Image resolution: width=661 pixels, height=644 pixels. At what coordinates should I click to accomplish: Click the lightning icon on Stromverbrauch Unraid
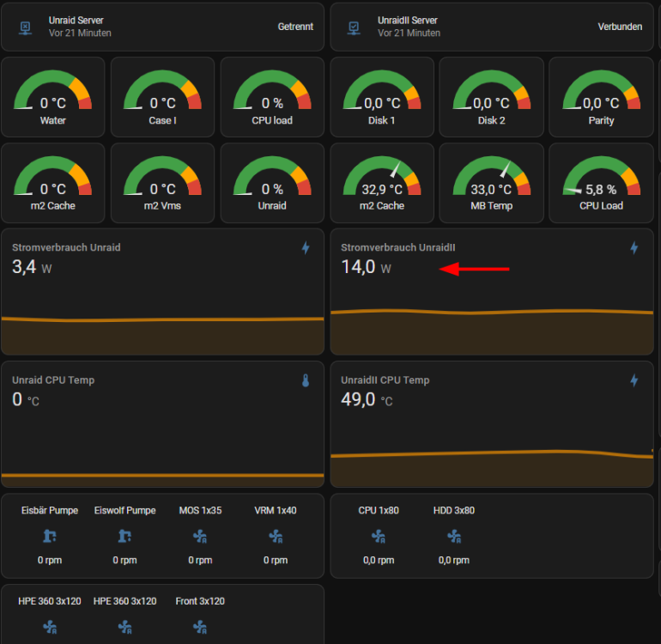306,247
